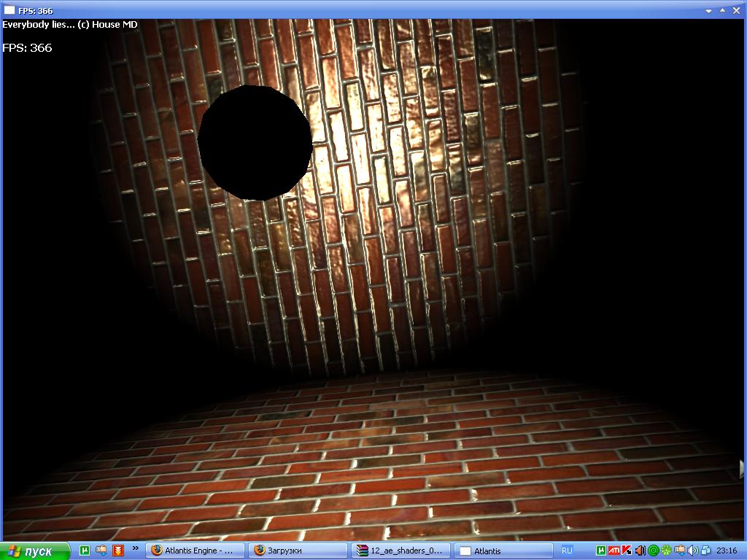This screenshot has height=560, width=747.
Task: Minimize the FPS window from the title bar
Action: [707, 11]
